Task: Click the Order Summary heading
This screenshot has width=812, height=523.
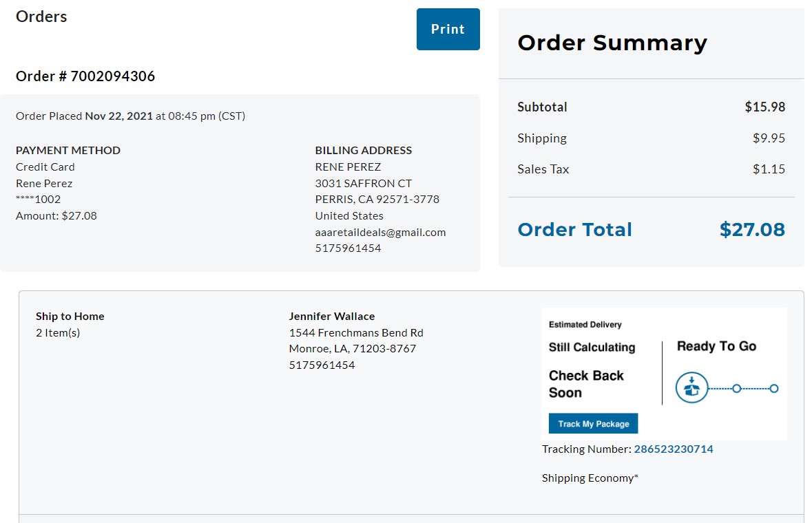Action: 612,43
